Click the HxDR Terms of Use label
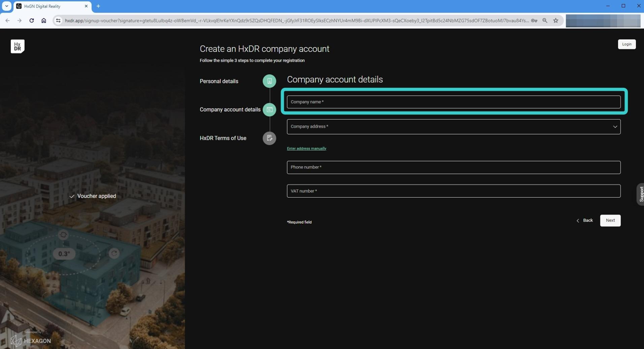 coord(223,138)
